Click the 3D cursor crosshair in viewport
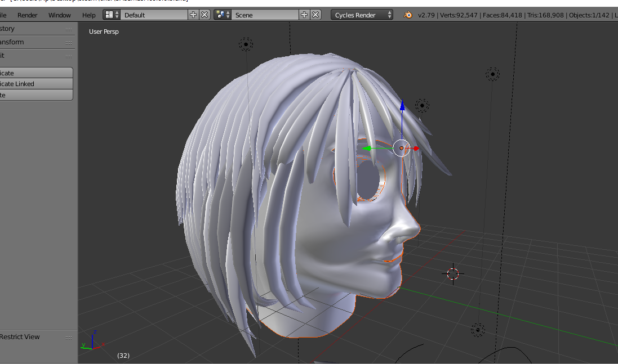Screen dimensions: 618x364 pyautogui.click(x=454, y=274)
